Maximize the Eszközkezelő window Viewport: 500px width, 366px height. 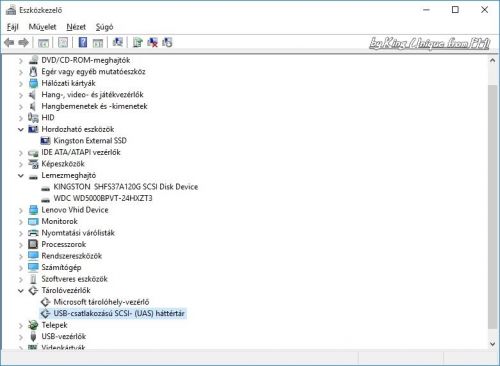coord(455,10)
